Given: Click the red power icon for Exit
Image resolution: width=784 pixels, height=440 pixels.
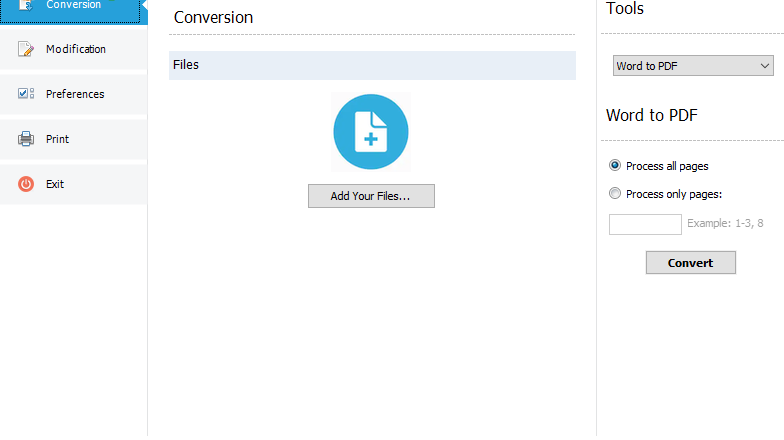Looking at the screenshot, I should click(x=26, y=184).
